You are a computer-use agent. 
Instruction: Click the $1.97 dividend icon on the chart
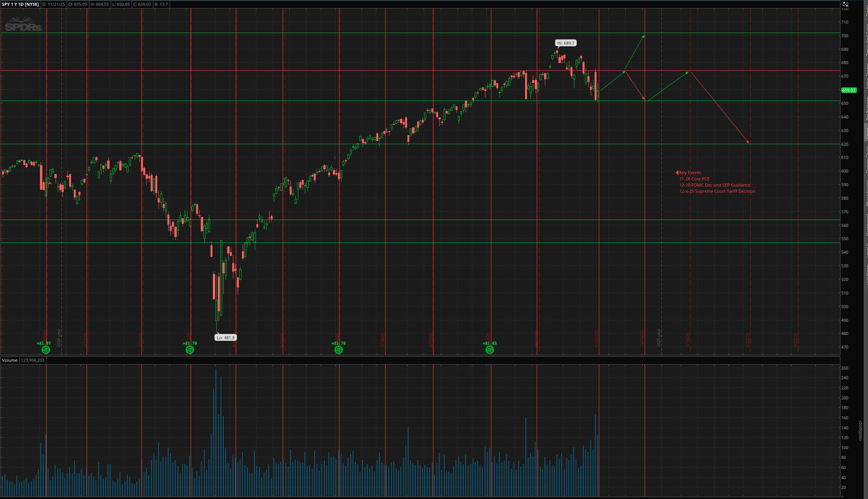coord(45,350)
